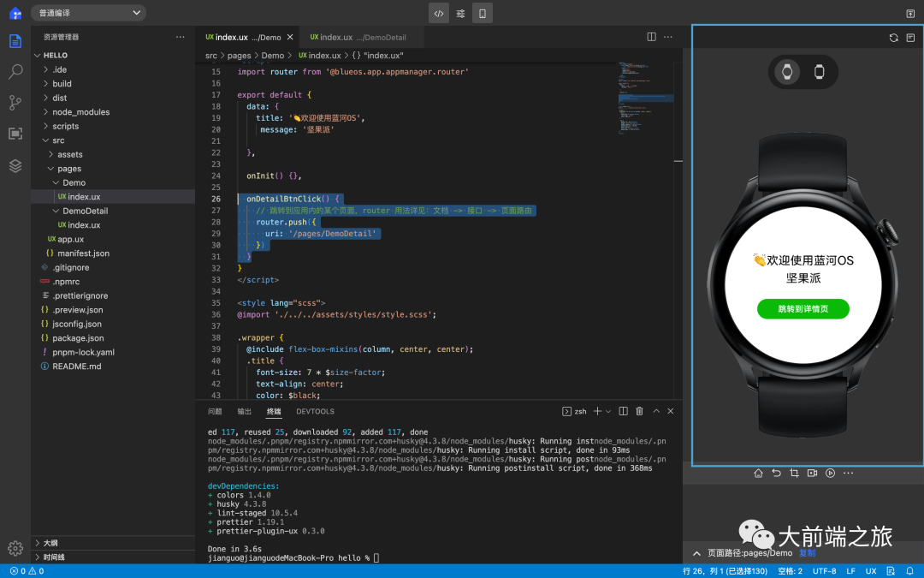Open the Source Control panel
Image resolution: width=924 pixels, height=578 pixels.
(15, 103)
